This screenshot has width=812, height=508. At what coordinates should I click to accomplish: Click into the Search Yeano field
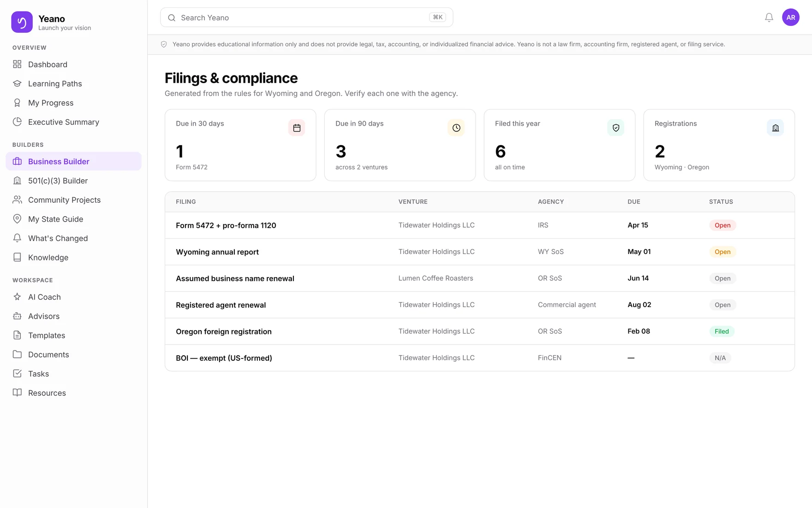(x=306, y=18)
